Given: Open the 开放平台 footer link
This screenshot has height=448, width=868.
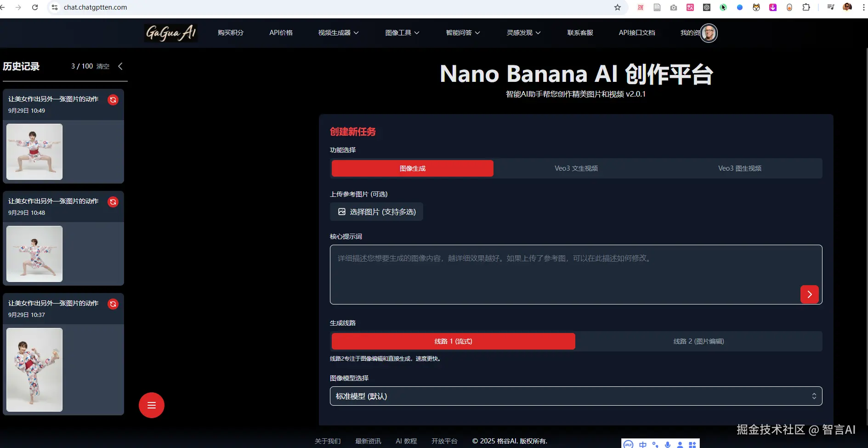Looking at the screenshot, I should pyautogui.click(x=444, y=441).
